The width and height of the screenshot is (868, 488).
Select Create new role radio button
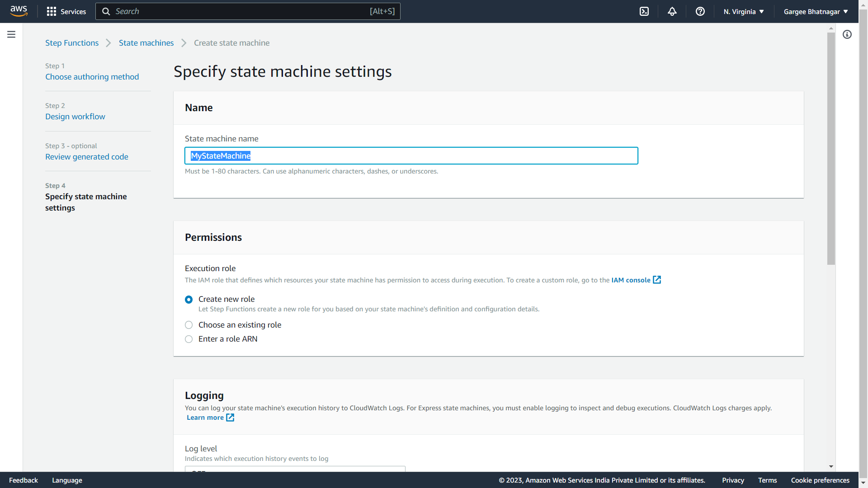[x=189, y=300]
